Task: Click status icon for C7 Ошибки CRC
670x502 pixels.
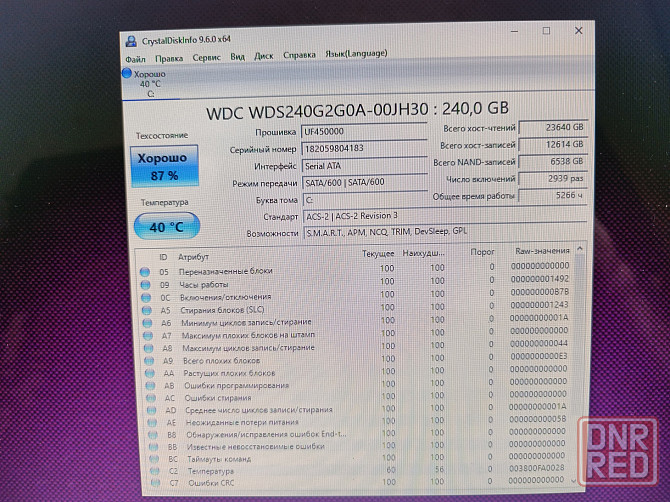Action: 156,483
